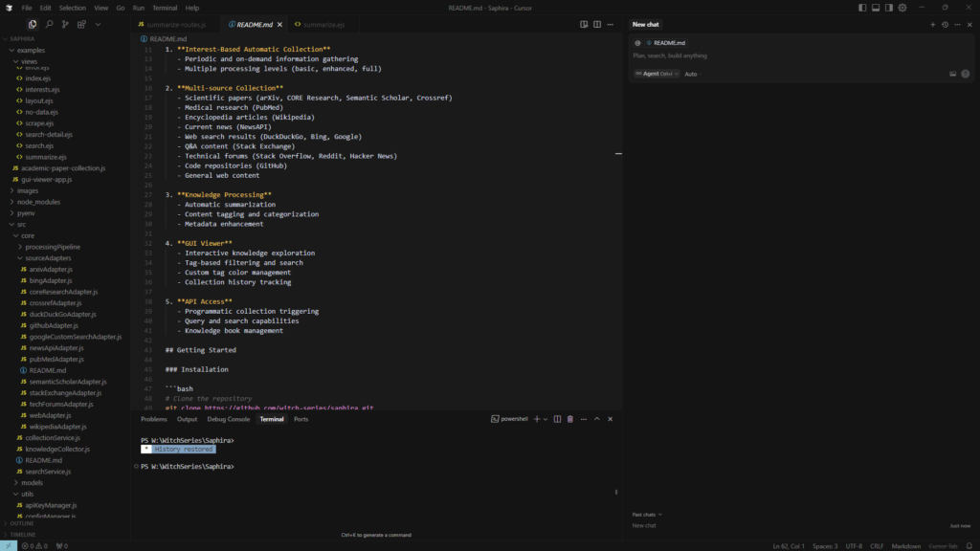
Task: Create a new terminal
Action: pos(536,419)
